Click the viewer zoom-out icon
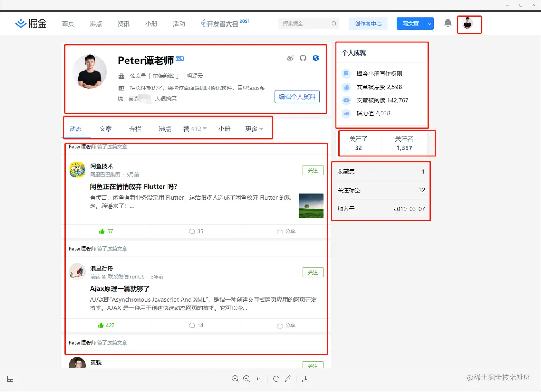 pos(247,379)
